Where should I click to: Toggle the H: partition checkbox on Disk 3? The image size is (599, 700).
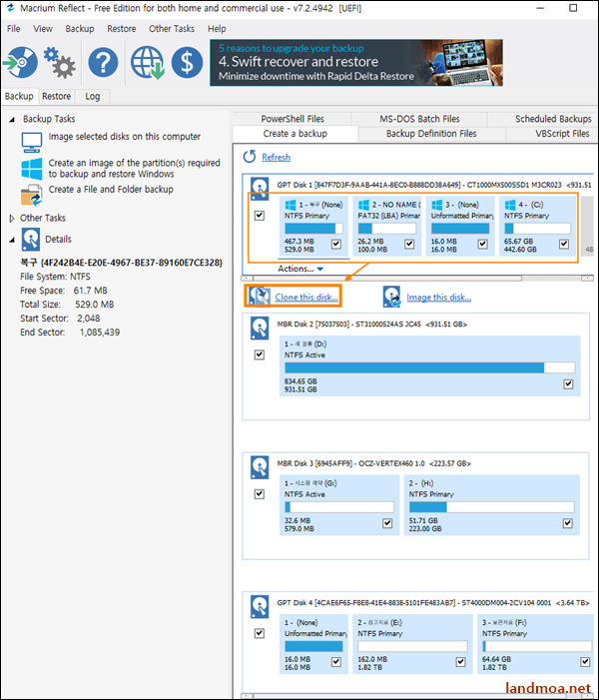(x=568, y=523)
